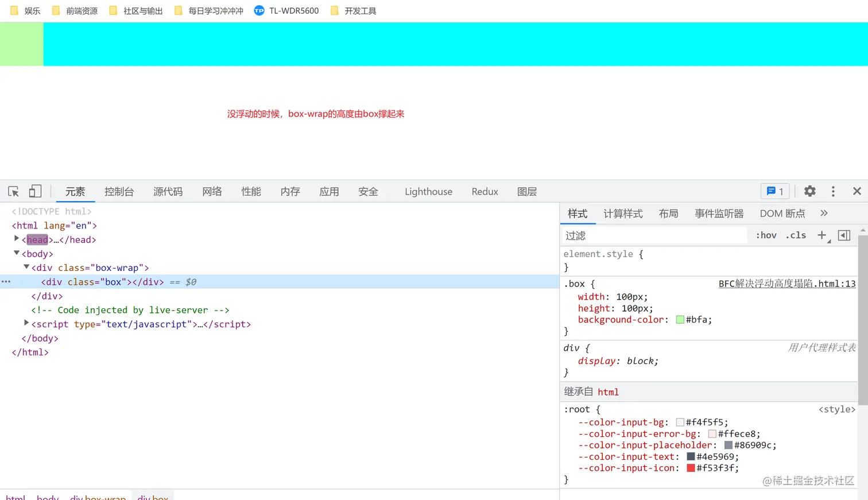Open the Lighthouse tab
Image resolution: width=868 pixels, height=500 pixels.
tap(428, 191)
